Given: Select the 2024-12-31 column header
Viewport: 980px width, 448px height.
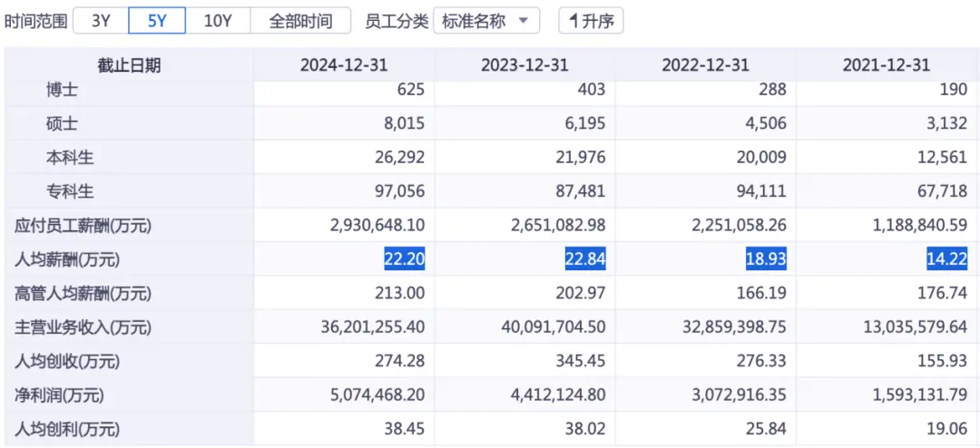Looking at the screenshot, I should pos(344,65).
